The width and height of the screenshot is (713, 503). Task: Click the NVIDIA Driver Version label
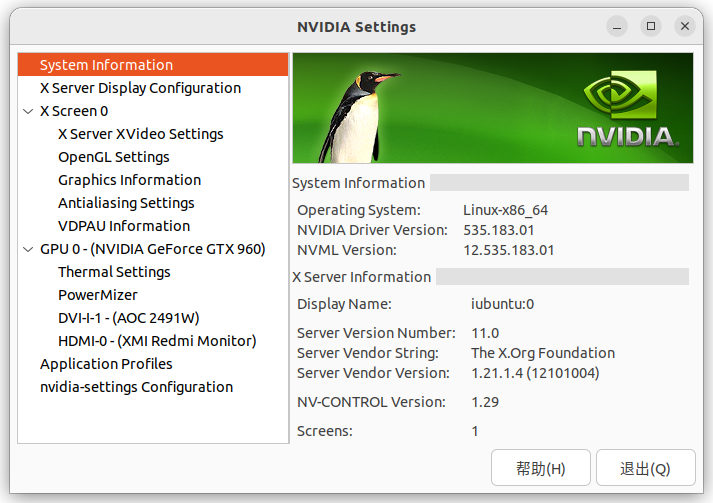tap(372, 230)
